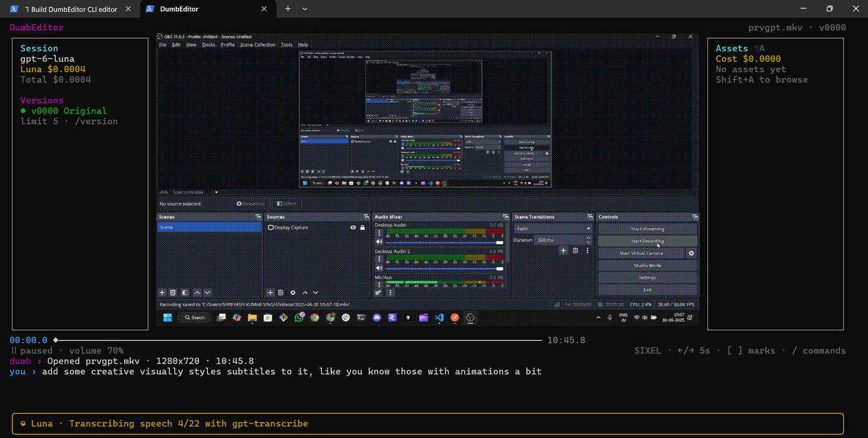Open the Scale to Window dropdown
The image size is (868, 438).
click(x=189, y=192)
